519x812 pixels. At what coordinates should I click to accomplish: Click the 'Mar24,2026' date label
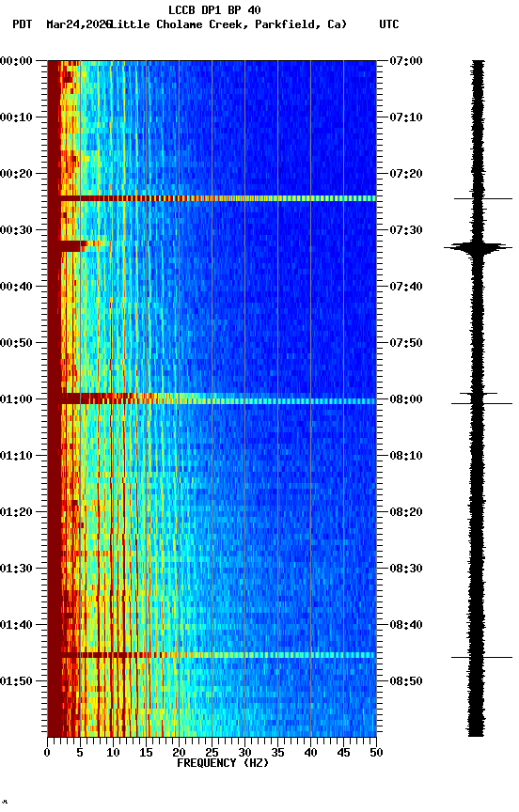point(79,24)
